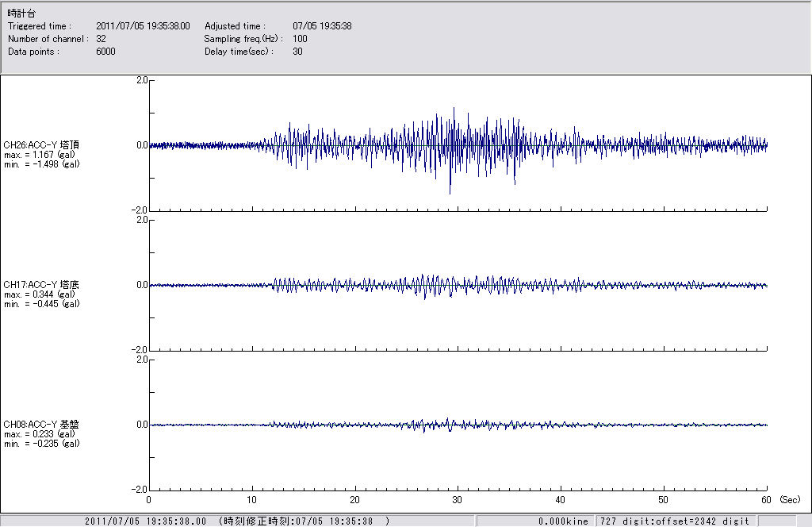Screen dimensions: 812x527
Task: Click the CH08 max. = 0.233 gal reading
Action: [x=40, y=434]
